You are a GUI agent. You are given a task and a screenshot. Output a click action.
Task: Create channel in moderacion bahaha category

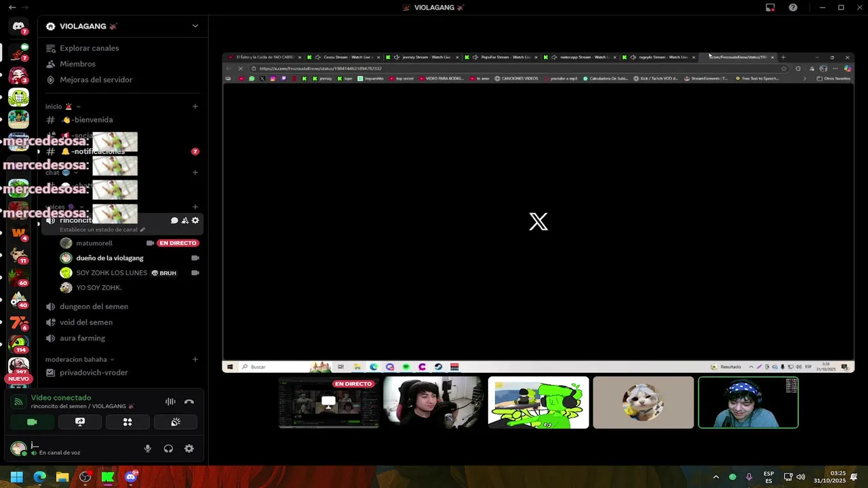[x=195, y=359]
